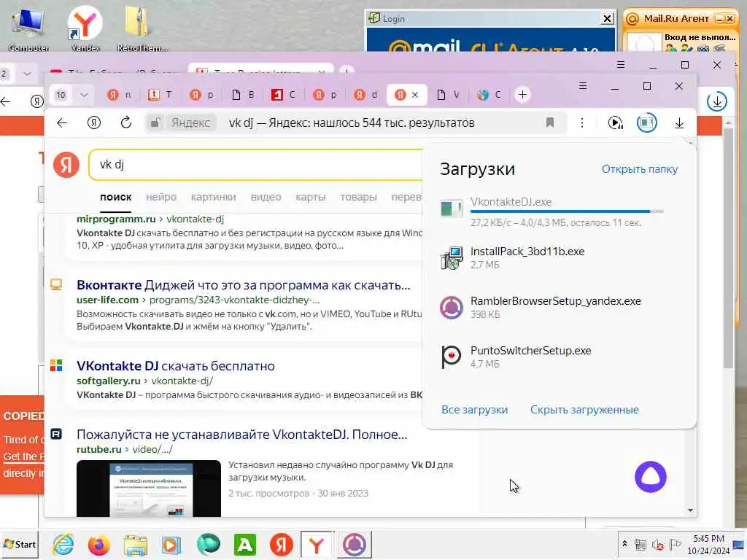This screenshot has width=747, height=560.
Task: Select the видео search category
Action: [266, 197]
